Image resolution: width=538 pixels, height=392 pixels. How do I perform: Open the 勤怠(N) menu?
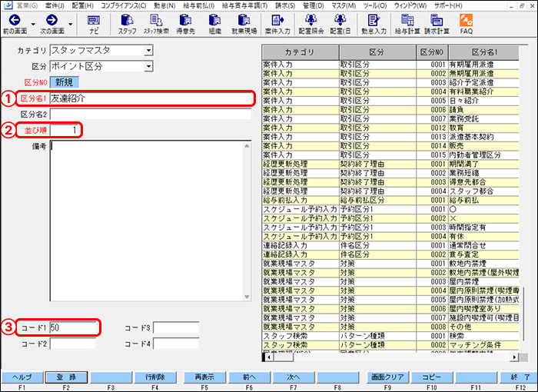[x=164, y=5]
